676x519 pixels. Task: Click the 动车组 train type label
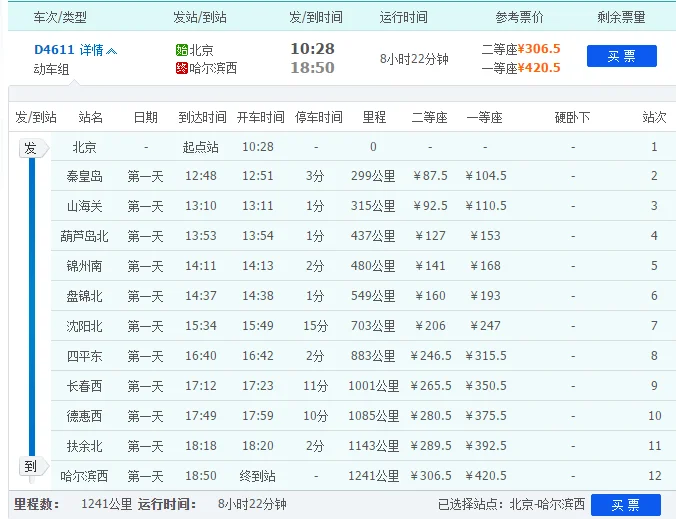click(52, 69)
